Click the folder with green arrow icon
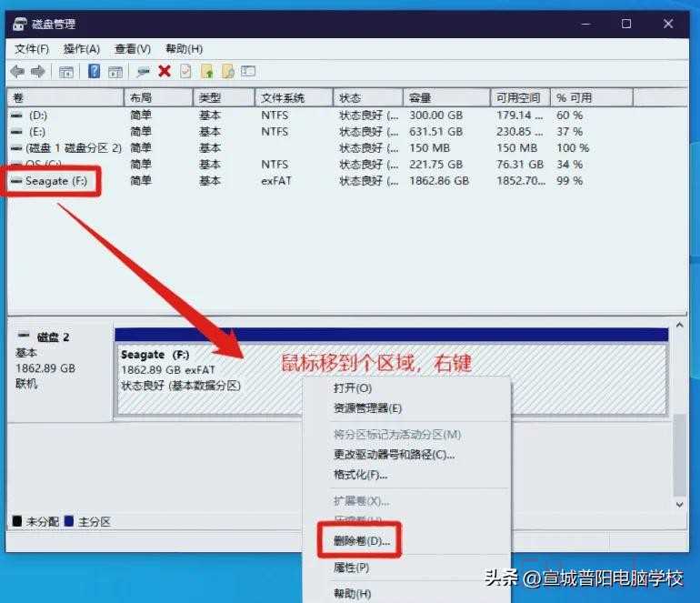This screenshot has height=603, width=700. tap(207, 72)
